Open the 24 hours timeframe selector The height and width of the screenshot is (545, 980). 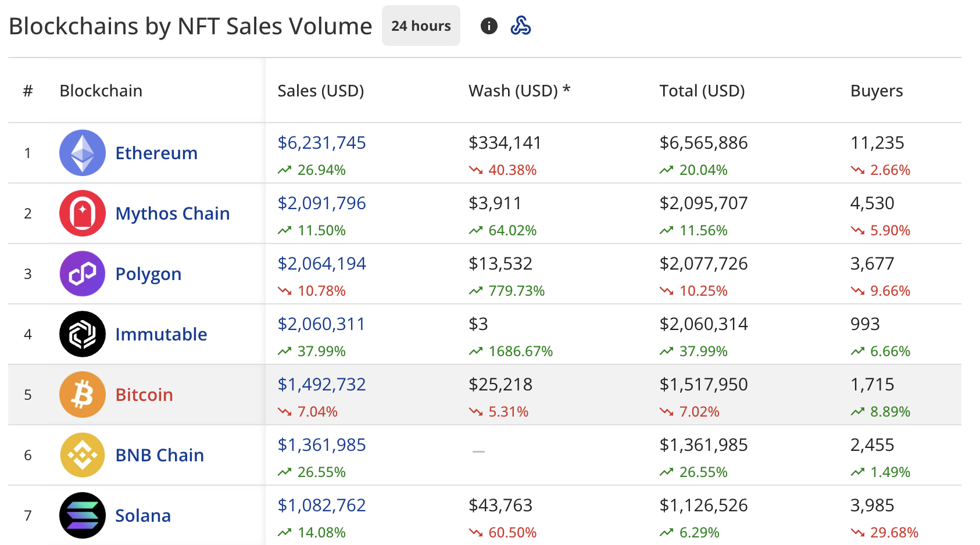[x=421, y=26]
